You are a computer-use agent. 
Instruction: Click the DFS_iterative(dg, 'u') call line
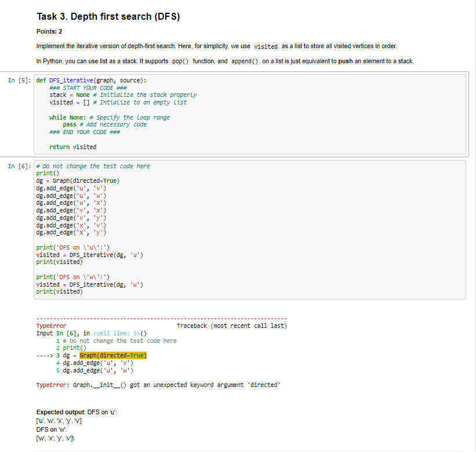89,255
